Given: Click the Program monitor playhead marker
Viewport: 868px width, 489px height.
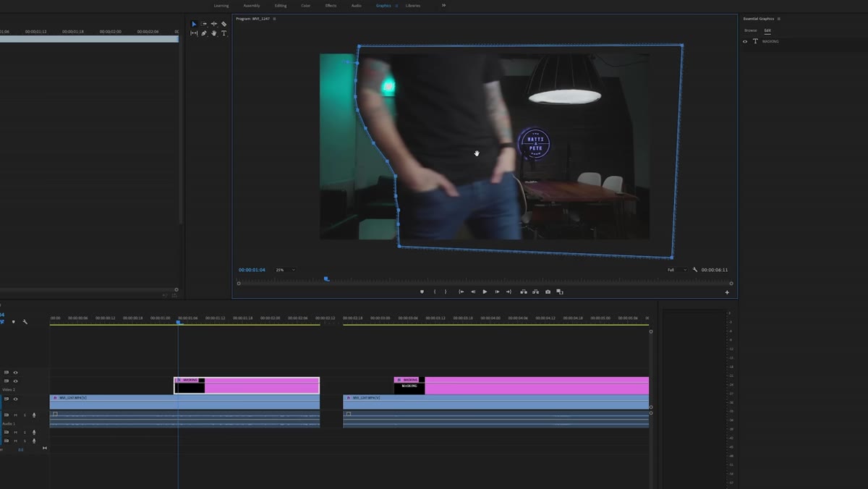Looking at the screenshot, I should [326, 278].
